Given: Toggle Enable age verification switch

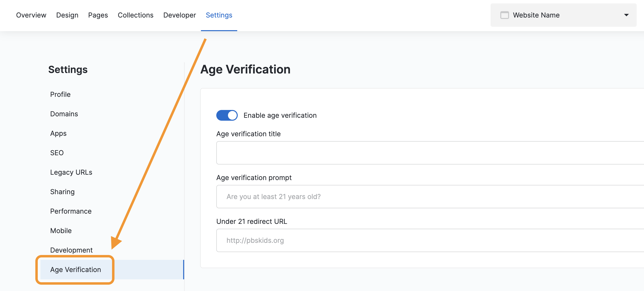Looking at the screenshot, I should (227, 115).
